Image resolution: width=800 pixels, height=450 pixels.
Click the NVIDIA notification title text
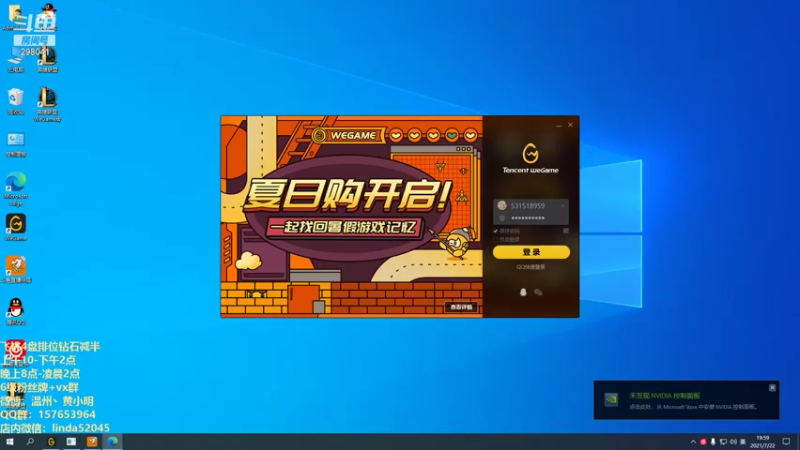click(x=665, y=396)
